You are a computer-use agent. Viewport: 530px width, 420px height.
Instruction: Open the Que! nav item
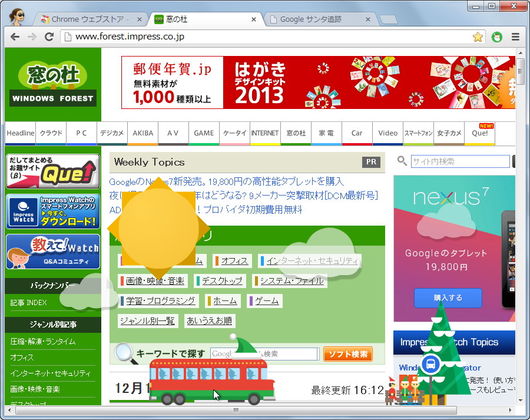479,133
